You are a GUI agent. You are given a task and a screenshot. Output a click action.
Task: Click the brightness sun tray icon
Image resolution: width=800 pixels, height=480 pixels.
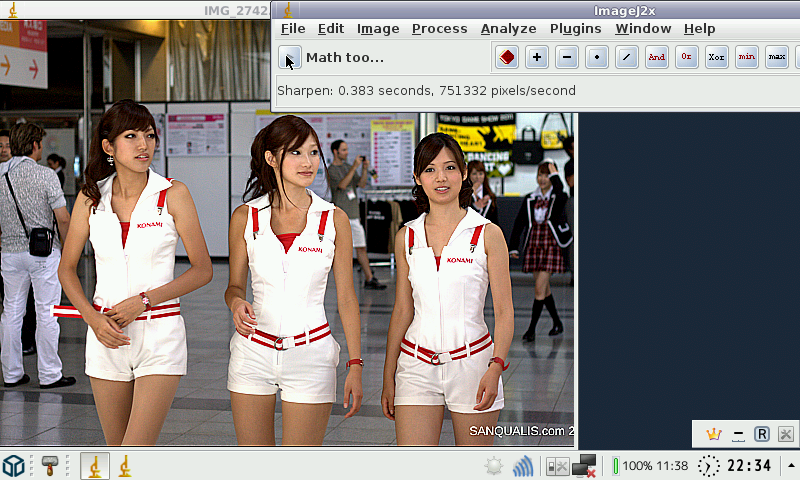(494, 466)
